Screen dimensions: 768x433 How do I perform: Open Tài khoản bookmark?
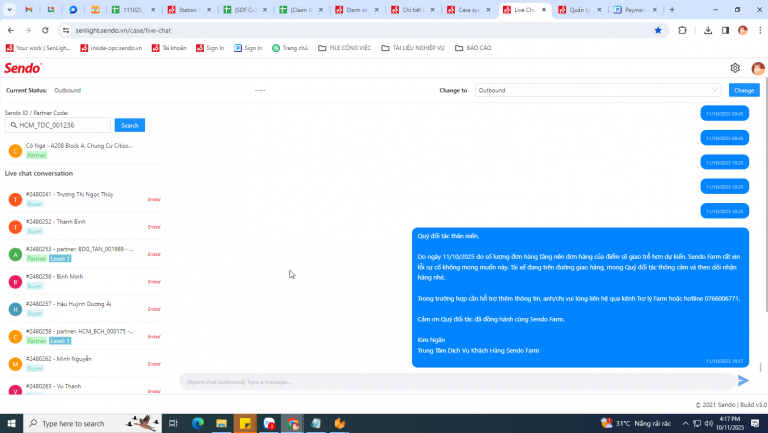point(169,48)
